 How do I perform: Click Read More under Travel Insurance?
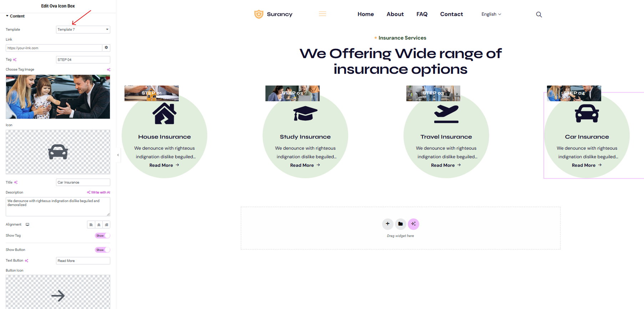pos(446,165)
